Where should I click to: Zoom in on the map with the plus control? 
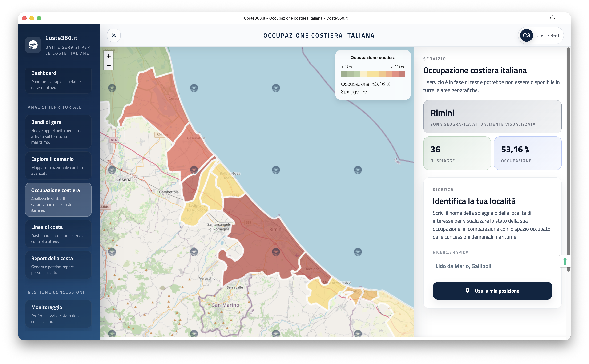(109, 56)
